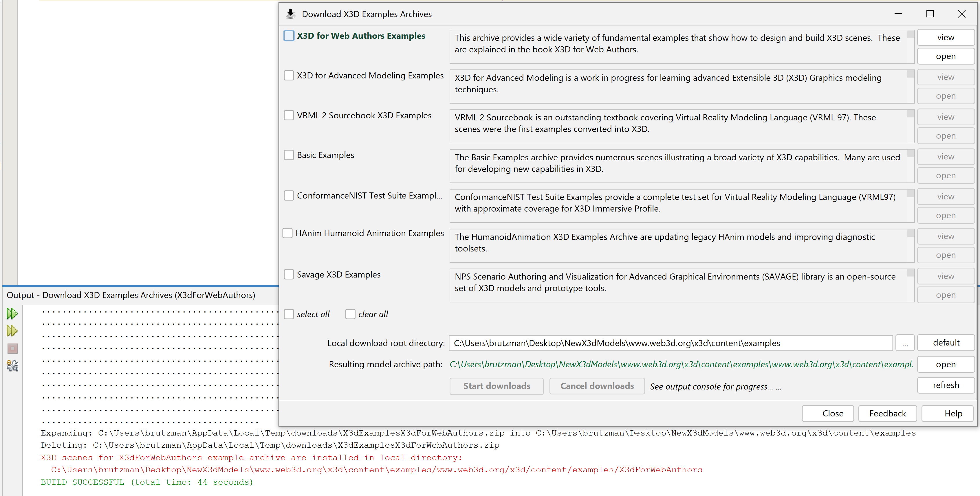Click the stop build icon in Output panel

coord(12,348)
